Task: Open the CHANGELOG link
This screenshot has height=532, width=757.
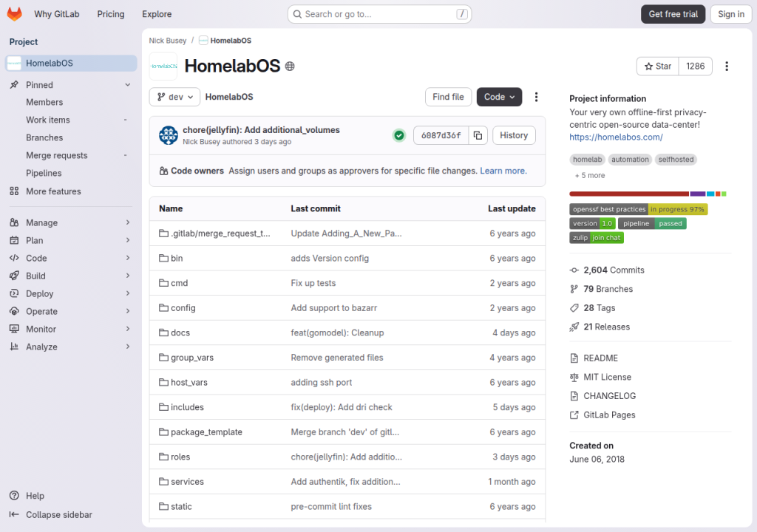Action: (609, 396)
